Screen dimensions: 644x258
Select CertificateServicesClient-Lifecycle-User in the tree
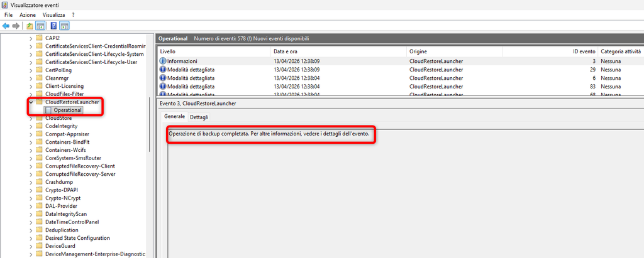point(91,62)
